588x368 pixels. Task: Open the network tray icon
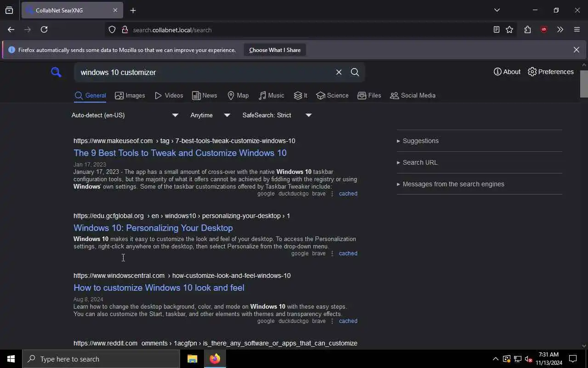(x=518, y=359)
